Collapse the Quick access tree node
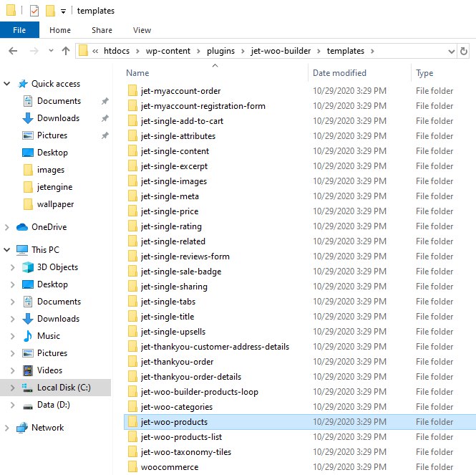 click(6, 84)
